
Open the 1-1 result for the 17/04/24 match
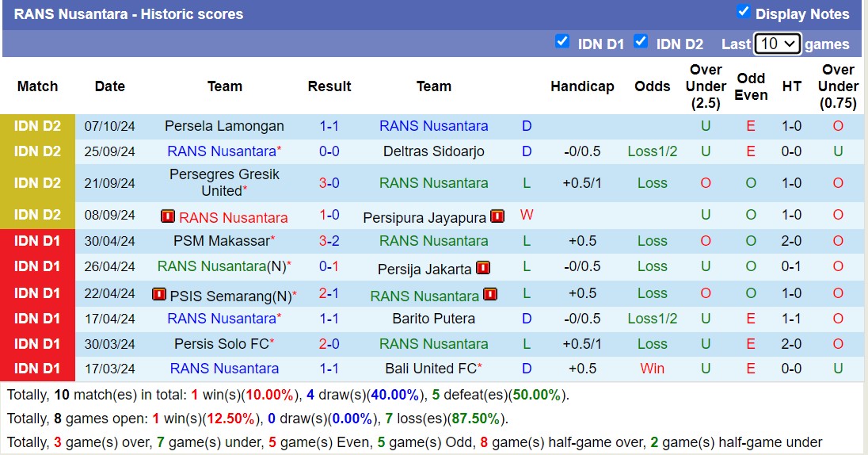329,319
